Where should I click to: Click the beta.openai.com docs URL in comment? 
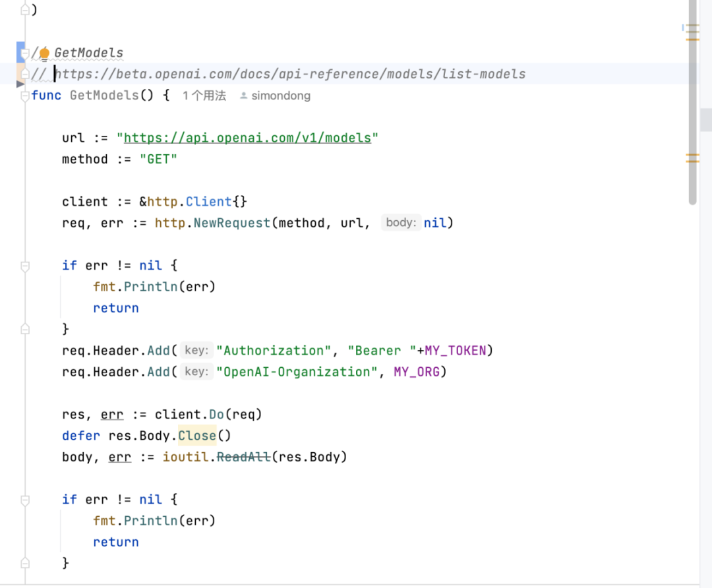pyautogui.click(x=290, y=74)
